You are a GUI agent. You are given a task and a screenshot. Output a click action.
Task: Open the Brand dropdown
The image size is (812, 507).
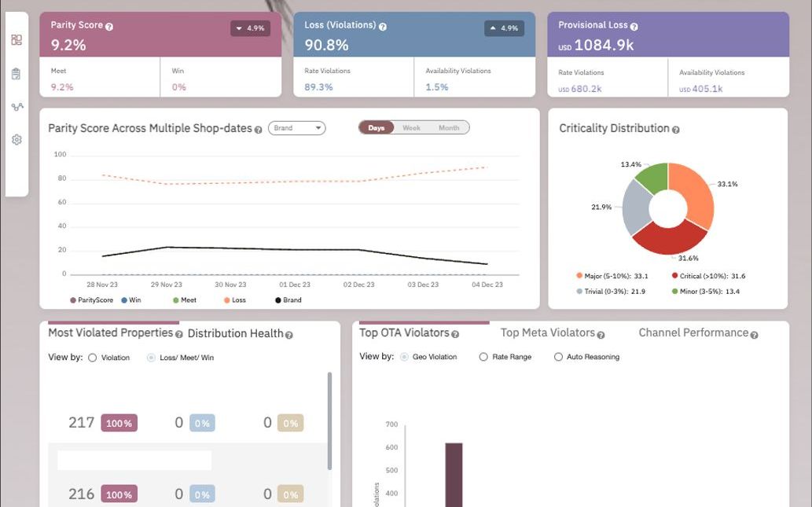pos(296,128)
